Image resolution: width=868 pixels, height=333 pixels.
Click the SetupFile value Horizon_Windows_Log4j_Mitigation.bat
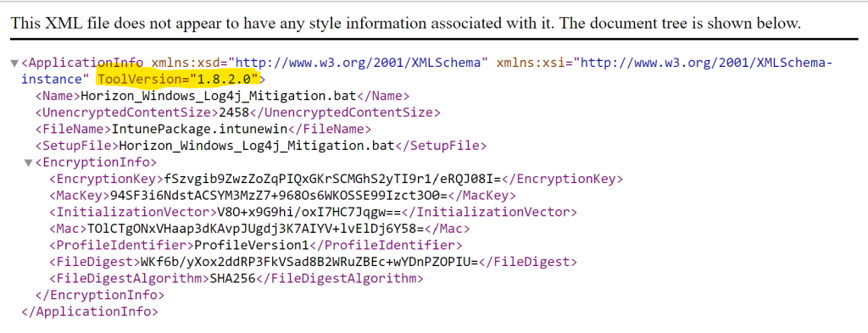pos(257,146)
